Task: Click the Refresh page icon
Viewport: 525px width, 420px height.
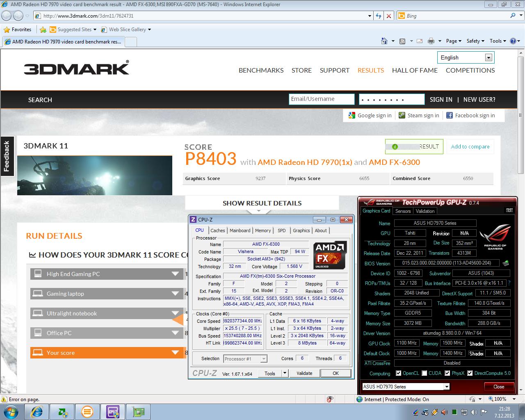Action: [379, 16]
